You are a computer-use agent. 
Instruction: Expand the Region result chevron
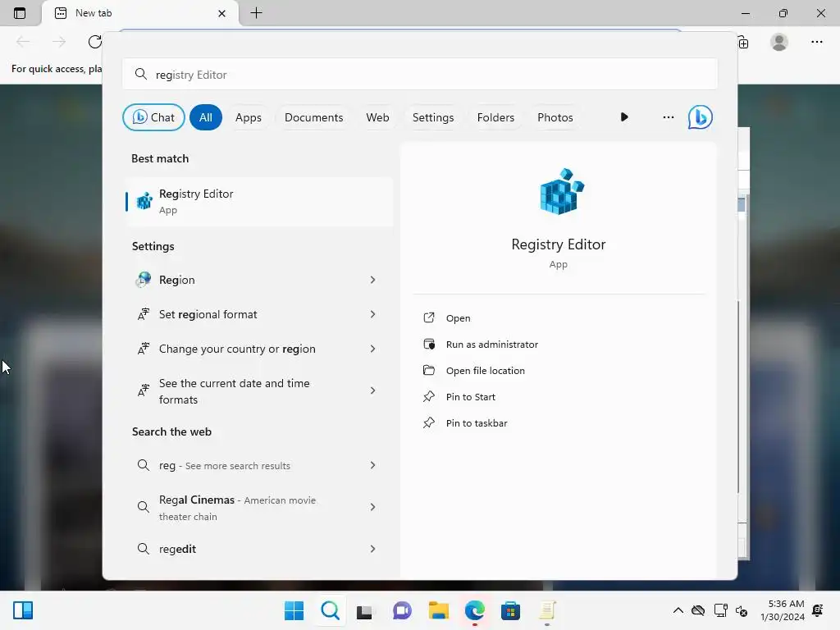tap(373, 280)
